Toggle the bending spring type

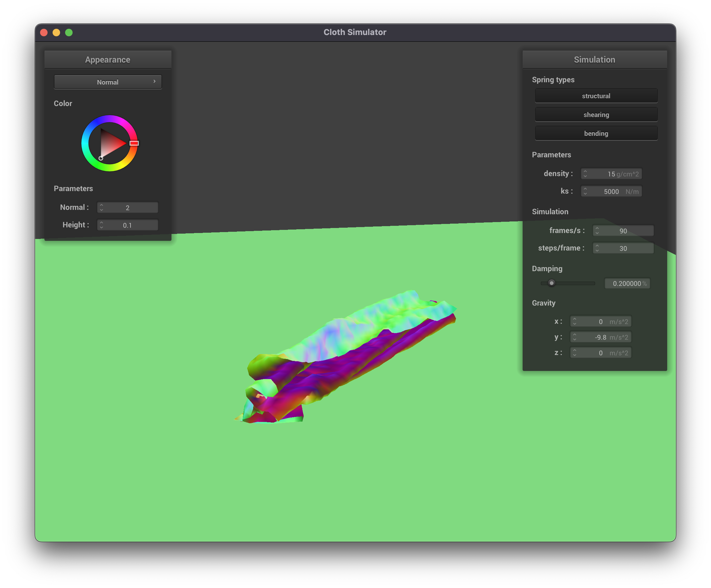coord(596,133)
